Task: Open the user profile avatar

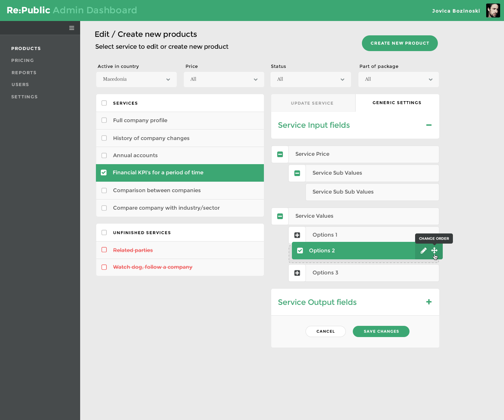Action: point(493,10)
